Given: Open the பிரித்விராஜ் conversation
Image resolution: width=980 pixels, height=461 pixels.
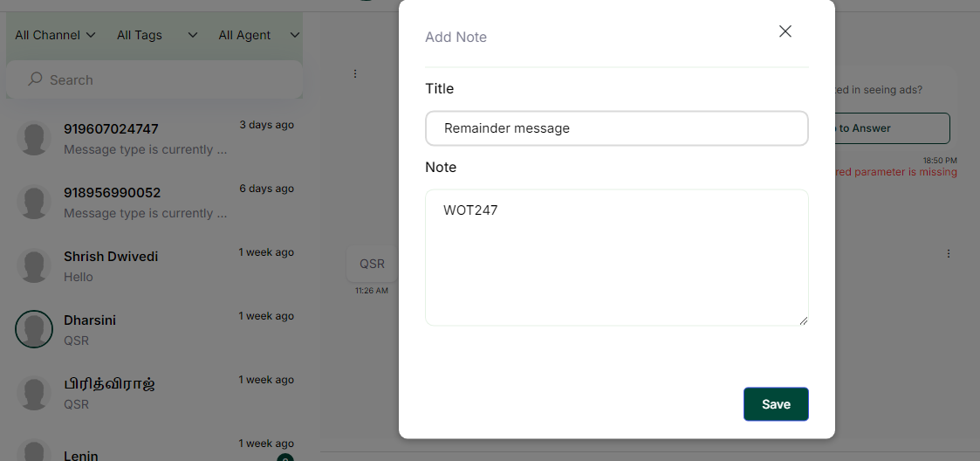Looking at the screenshot, I should pyautogui.click(x=157, y=393).
